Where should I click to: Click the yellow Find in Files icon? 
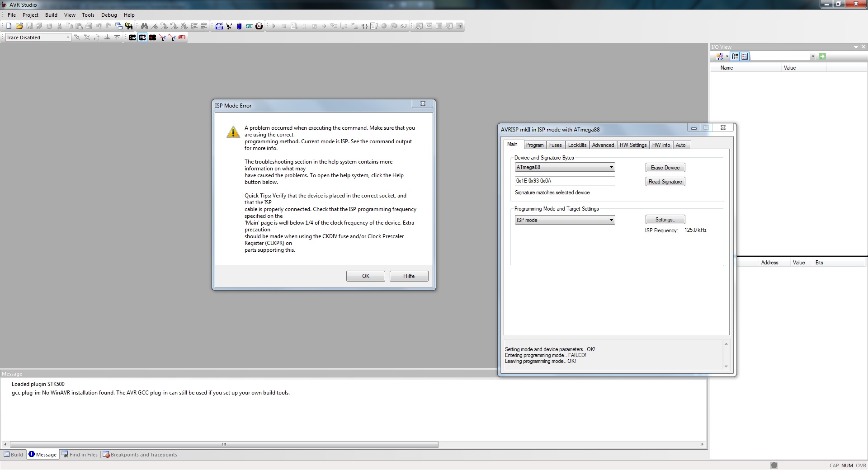[129, 26]
